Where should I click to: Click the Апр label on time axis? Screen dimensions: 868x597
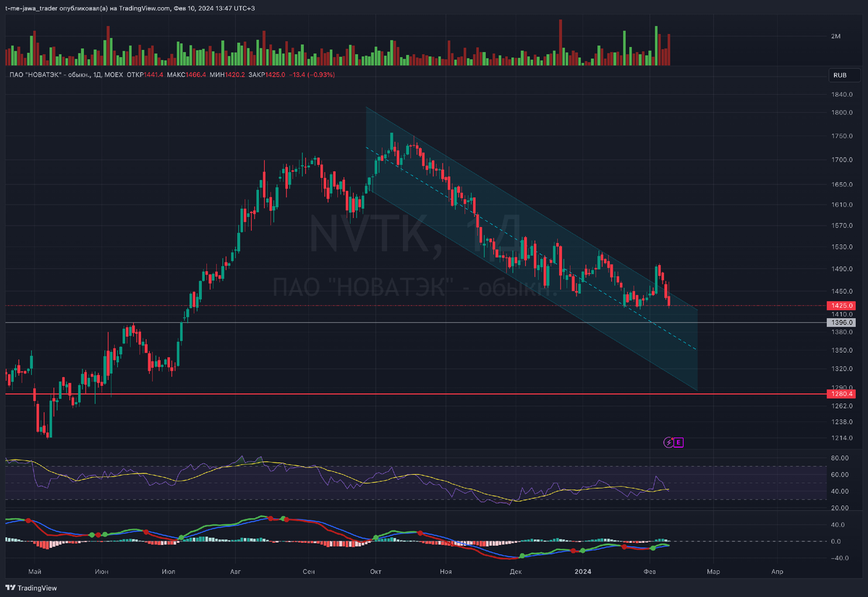[x=778, y=572]
